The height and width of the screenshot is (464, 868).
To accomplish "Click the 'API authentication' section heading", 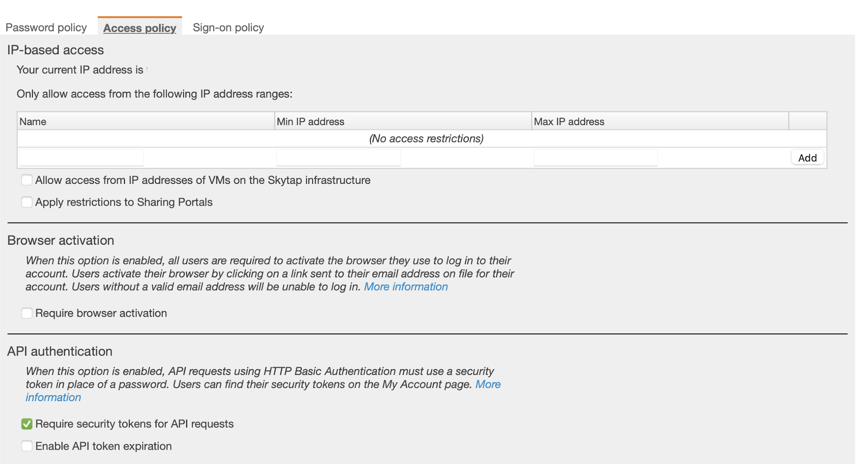I will point(60,351).
